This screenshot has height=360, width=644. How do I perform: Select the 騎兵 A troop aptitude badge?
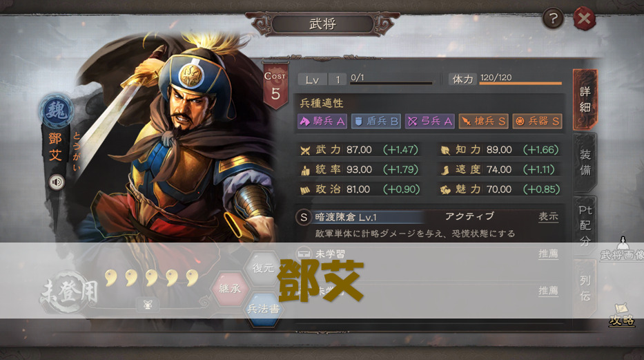click(x=322, y=121)
